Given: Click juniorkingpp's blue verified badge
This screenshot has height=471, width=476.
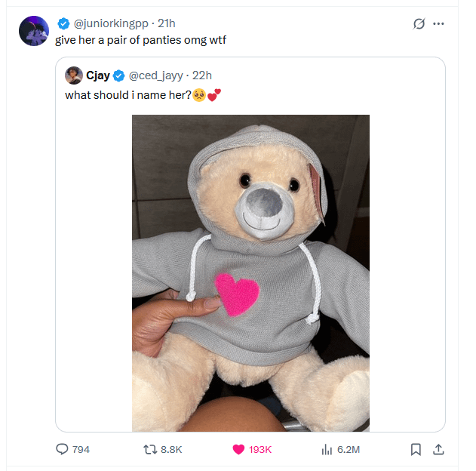Looking at the screenshot, I should [x=64, y=23].
